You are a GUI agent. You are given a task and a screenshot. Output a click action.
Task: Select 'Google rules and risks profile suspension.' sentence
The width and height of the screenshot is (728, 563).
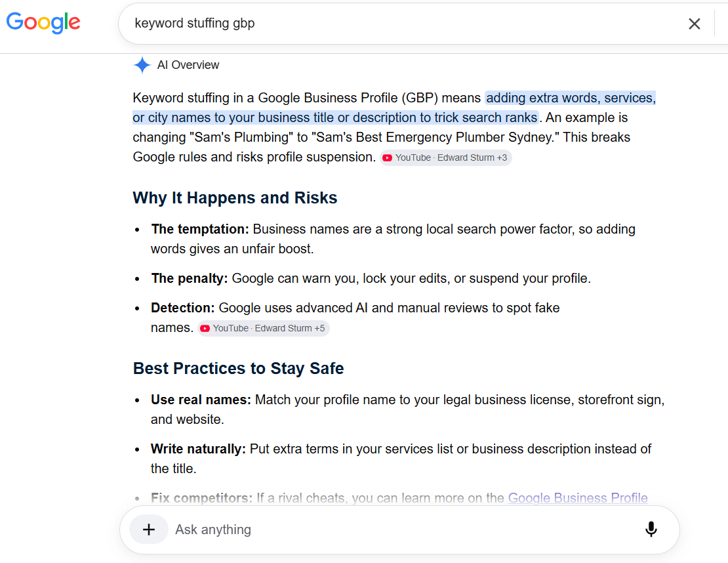tap(254, 157)
